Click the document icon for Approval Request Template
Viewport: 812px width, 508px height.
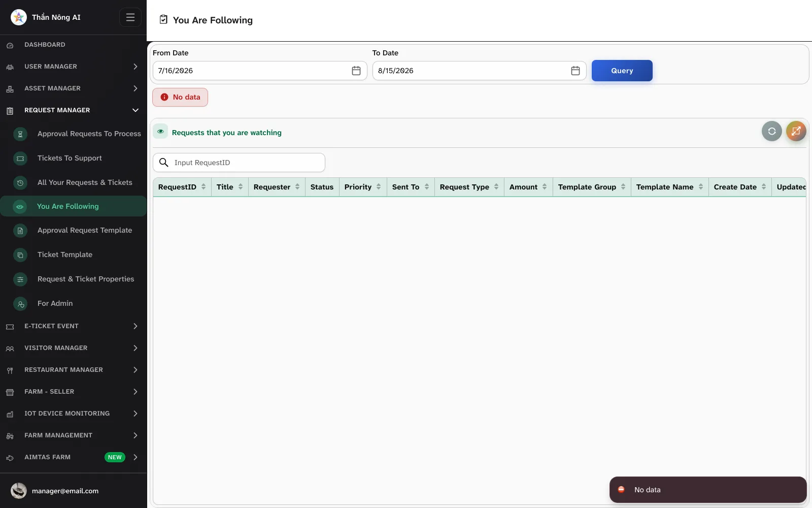[x=20, y=231]
